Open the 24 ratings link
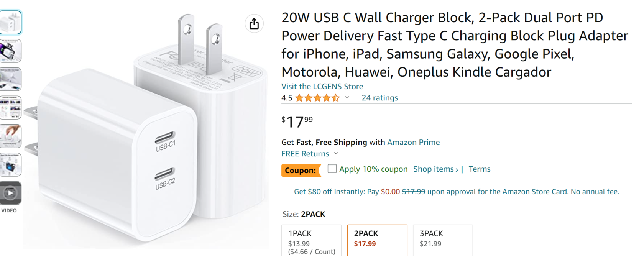The width and height of the screenshot is (644, 256). pos(380,98)
